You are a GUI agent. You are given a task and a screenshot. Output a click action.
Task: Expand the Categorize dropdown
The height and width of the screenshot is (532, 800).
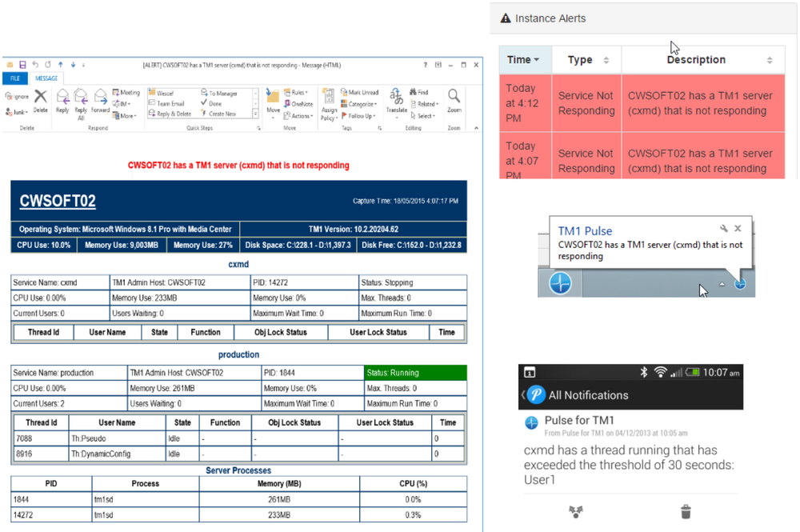(x=359, y=104)
